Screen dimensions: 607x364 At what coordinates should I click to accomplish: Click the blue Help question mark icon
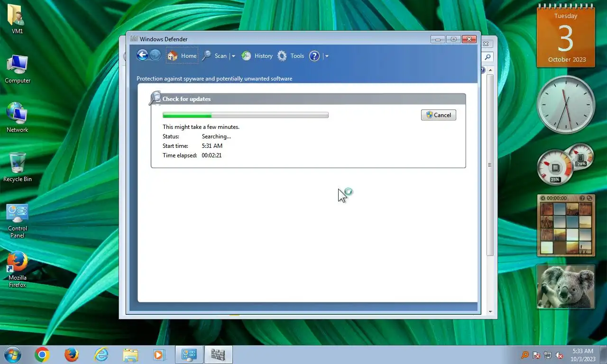coord(314,56)
